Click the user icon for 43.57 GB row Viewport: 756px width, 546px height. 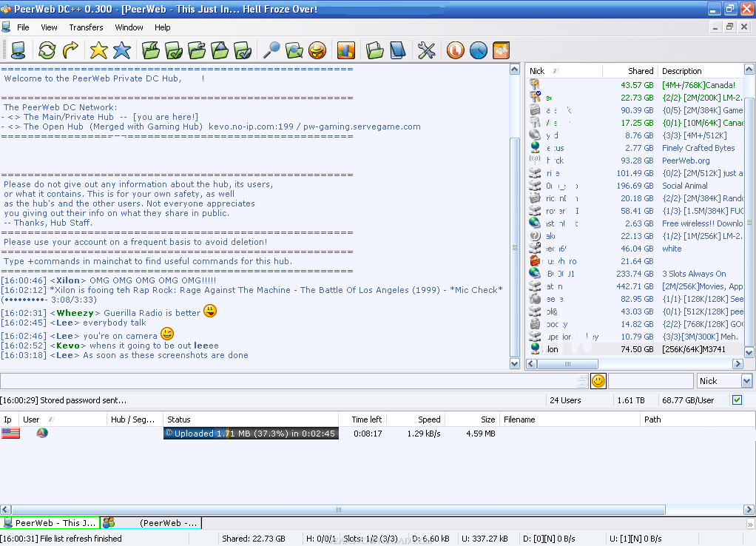pos(535,84)
